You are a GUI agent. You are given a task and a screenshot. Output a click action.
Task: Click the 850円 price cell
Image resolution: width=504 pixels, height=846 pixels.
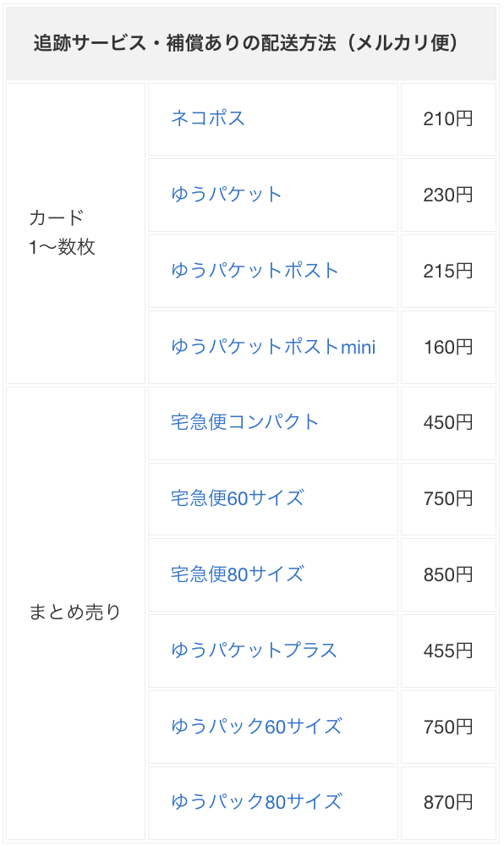448,575
